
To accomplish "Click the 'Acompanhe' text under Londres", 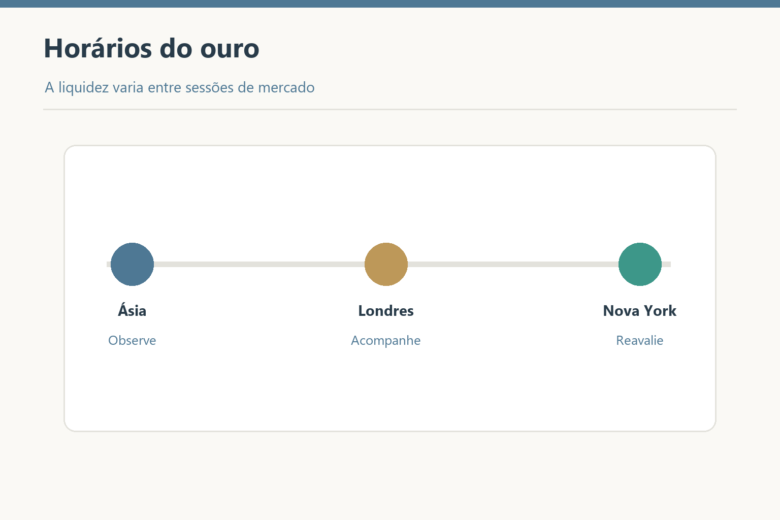I will click(386, 340).
